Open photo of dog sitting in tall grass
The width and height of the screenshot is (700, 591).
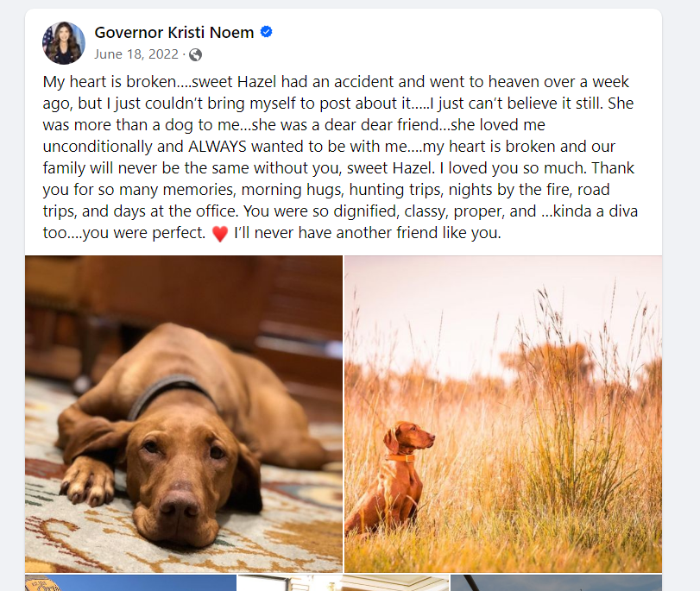(x=503, y=414)
